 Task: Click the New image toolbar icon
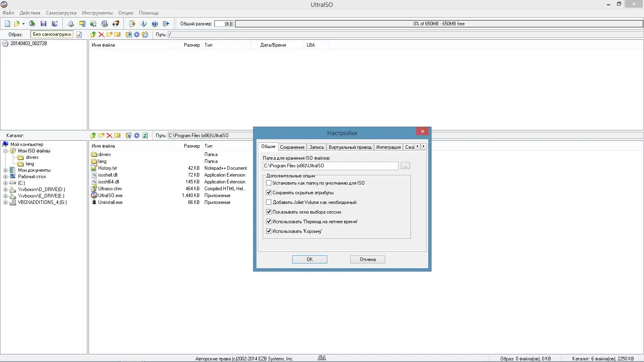click(x=7, y=24)
